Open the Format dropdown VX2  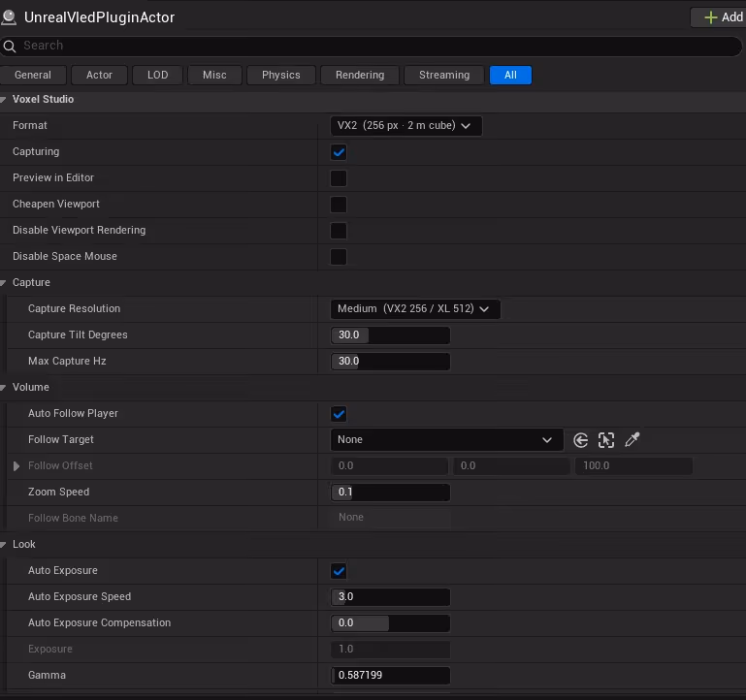click(x=405, y=126)
